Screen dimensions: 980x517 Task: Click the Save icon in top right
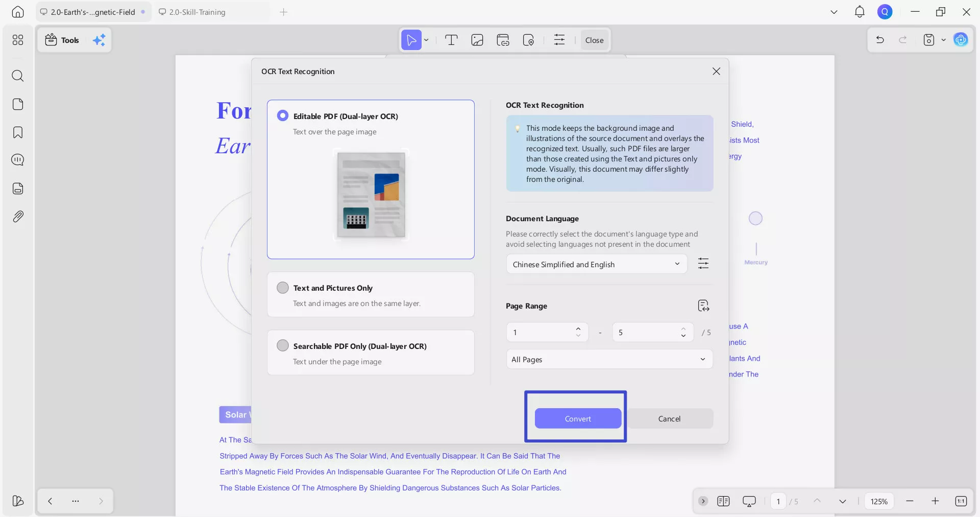coord(929,40)
